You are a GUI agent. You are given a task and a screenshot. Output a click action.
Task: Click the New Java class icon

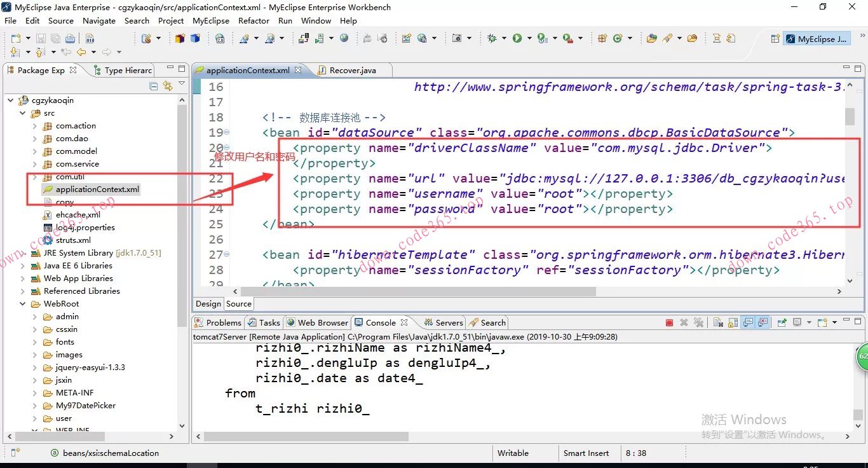pyautogui.click(x=617, y=39)
